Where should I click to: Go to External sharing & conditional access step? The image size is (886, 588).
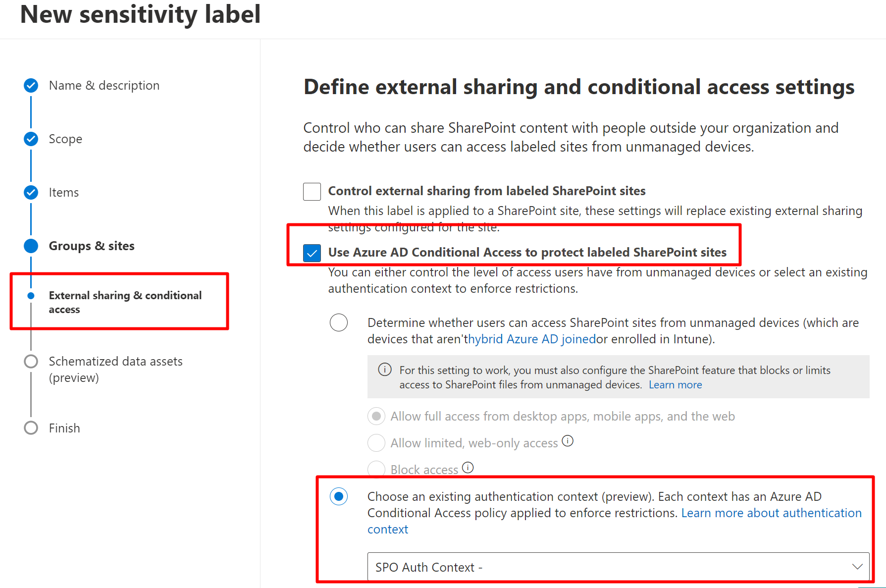click(x=125, y=302)
